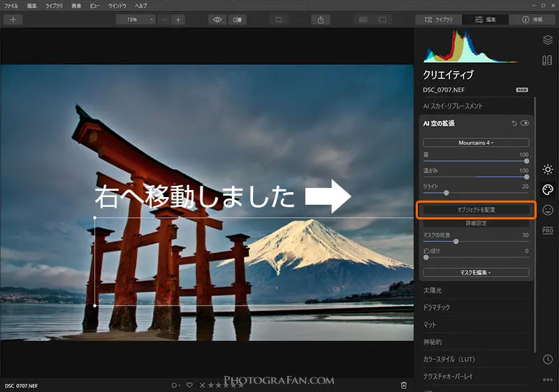The height and width of the screenshot is (392, 559).
Task: Select the PRO tools icon
Action: pos(548,230)
